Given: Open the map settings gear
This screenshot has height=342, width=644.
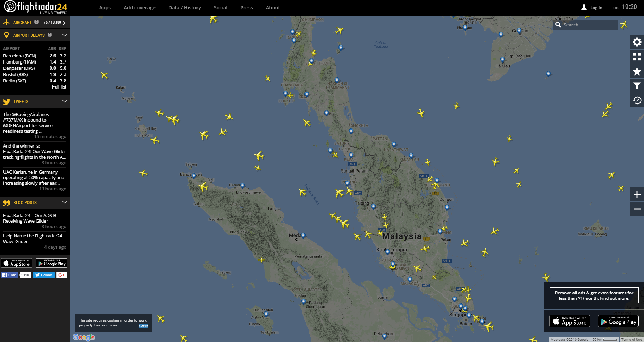Looking at the screenshot, I should (637, 42).
